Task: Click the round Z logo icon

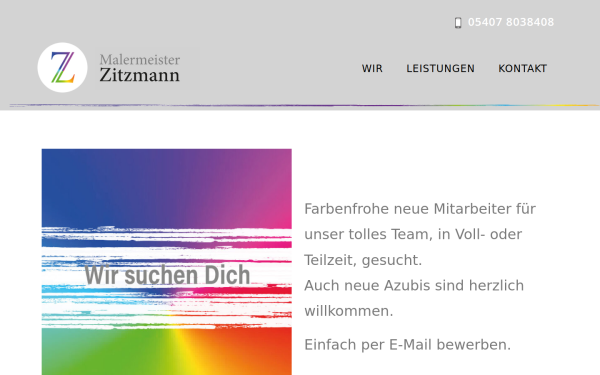Action: point(62,67)
